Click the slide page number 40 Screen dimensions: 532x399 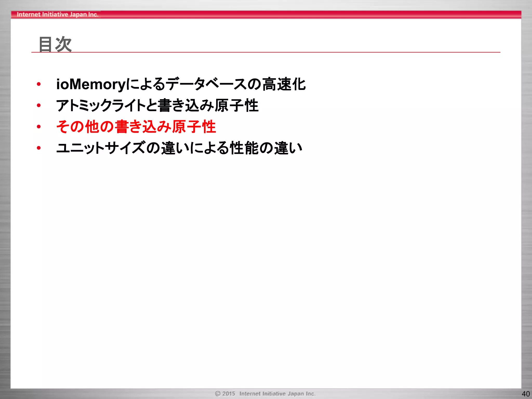pos(526,394)
